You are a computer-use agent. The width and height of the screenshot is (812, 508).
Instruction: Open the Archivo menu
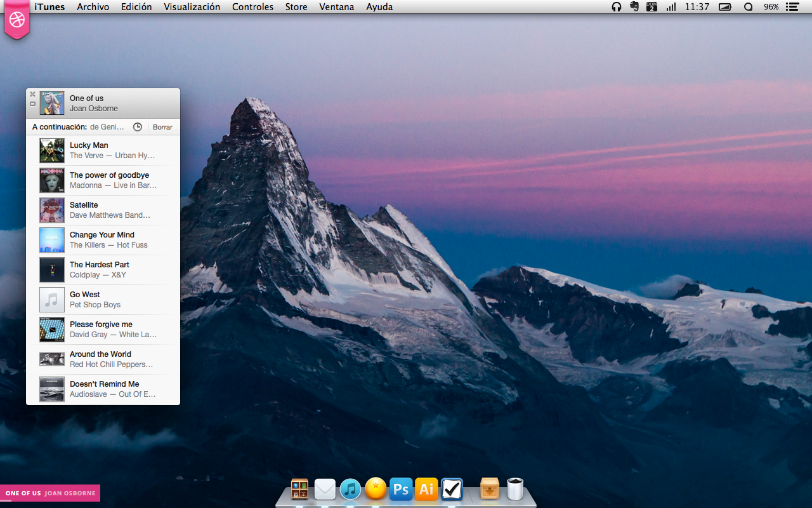93,7
